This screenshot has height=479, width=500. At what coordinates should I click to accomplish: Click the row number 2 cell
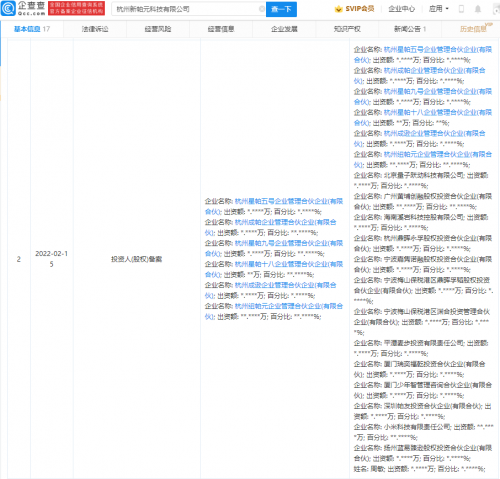pos(19,259)
